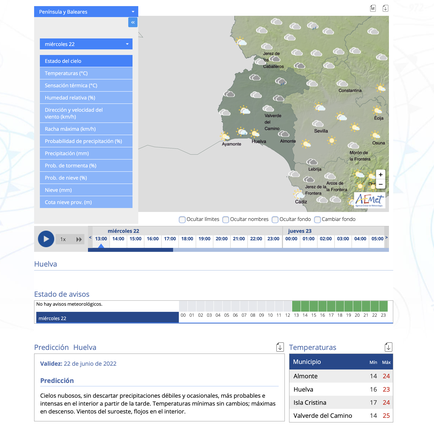
Task: Click the Huelva row in Temperaturas table
Action: tap(341, 389)
